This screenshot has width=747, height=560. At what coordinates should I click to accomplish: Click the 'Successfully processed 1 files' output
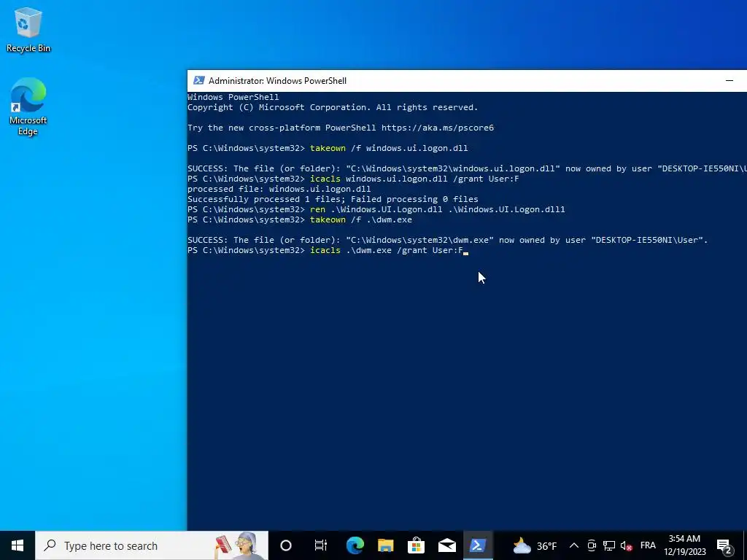[x=333, y=199]
